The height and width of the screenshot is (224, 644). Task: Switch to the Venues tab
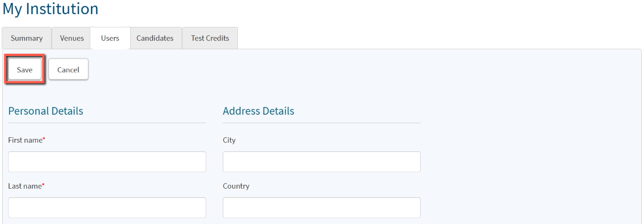(72, 38)
